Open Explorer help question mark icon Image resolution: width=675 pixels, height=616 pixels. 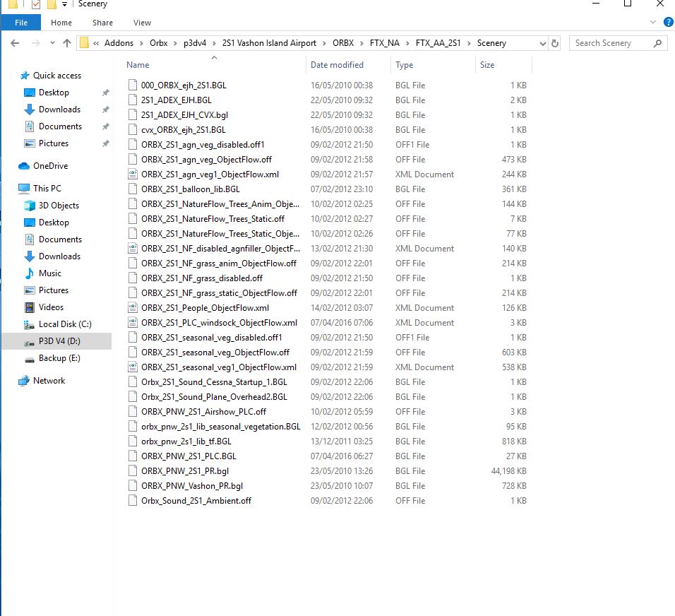pos(669,23)
